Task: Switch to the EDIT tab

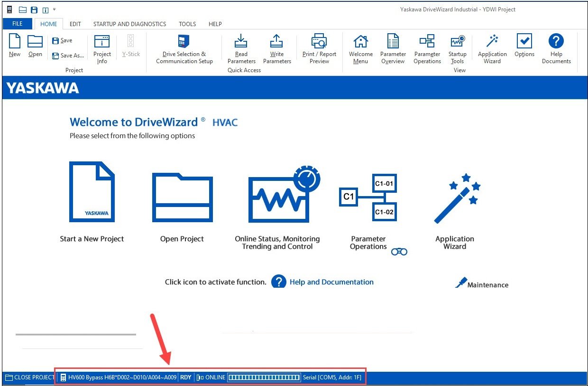Action: point(75,24)
